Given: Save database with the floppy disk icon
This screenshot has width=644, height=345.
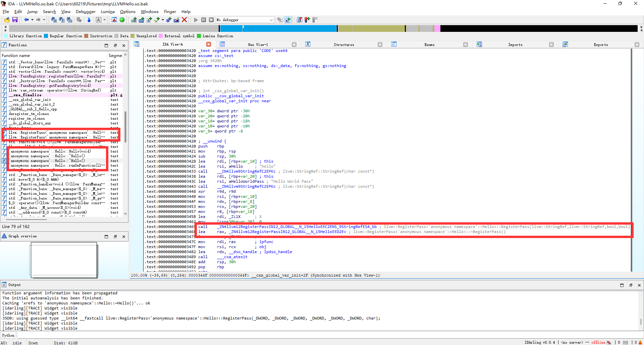Looking at the screenshot, I should 15,20.
